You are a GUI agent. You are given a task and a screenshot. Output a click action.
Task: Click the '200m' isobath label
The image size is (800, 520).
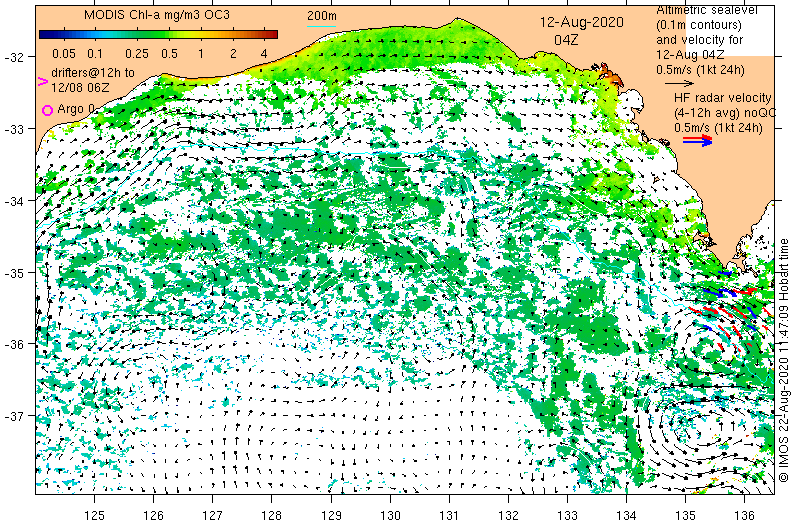pos(321,16)
